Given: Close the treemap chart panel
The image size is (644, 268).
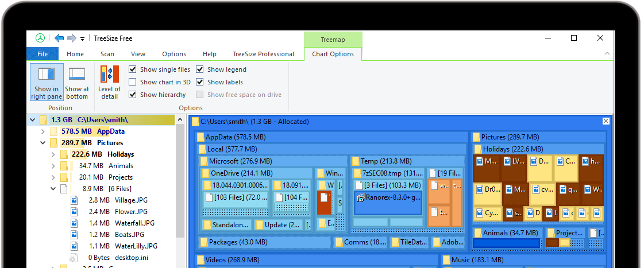Looking at the screenshot, I should [x=606, y=121].
